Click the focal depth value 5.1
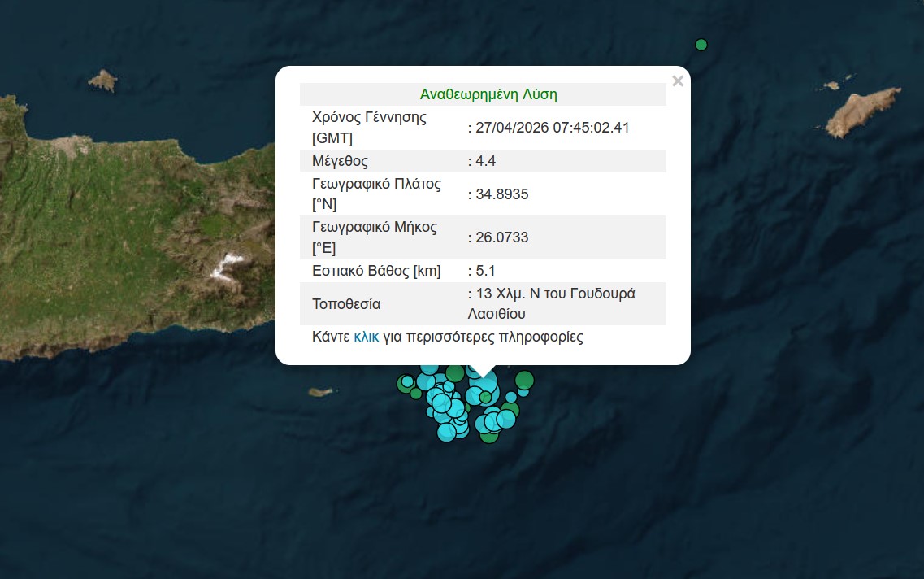Screen dimensions: 924x579 coord(486,271)
